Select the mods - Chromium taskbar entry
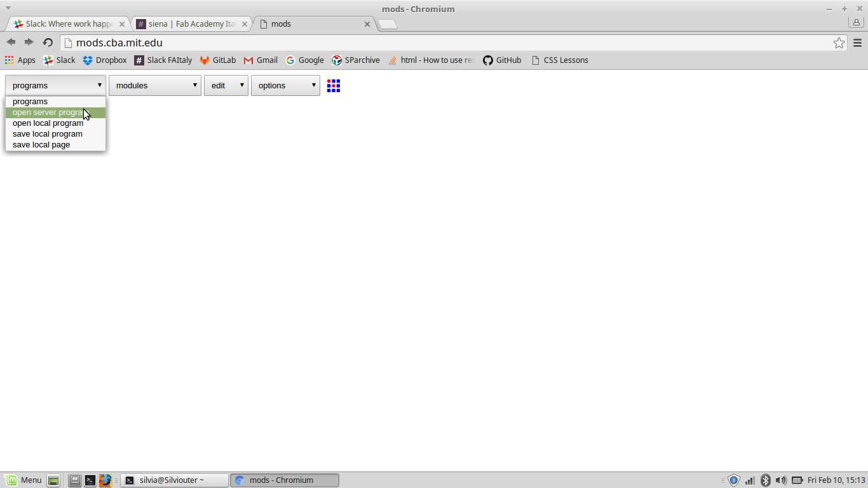Viewport: 868px width, 488px height. tap(285, 480)
